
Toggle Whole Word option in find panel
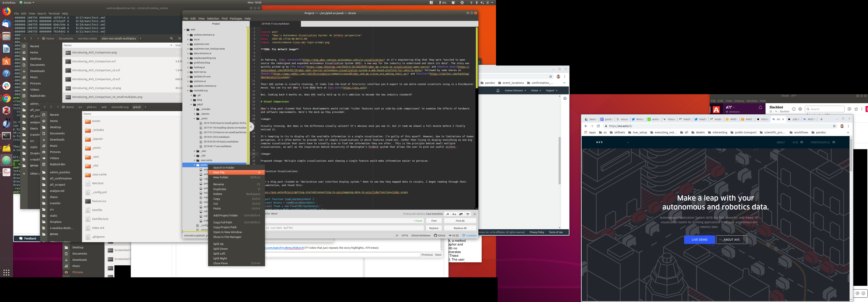point(467,214)
